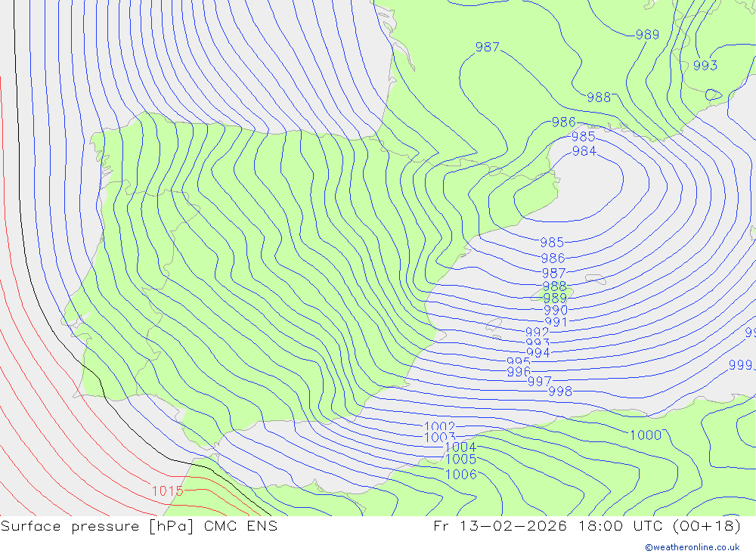
Task: Click the 1005 isobar label
Action: point(460,460)
